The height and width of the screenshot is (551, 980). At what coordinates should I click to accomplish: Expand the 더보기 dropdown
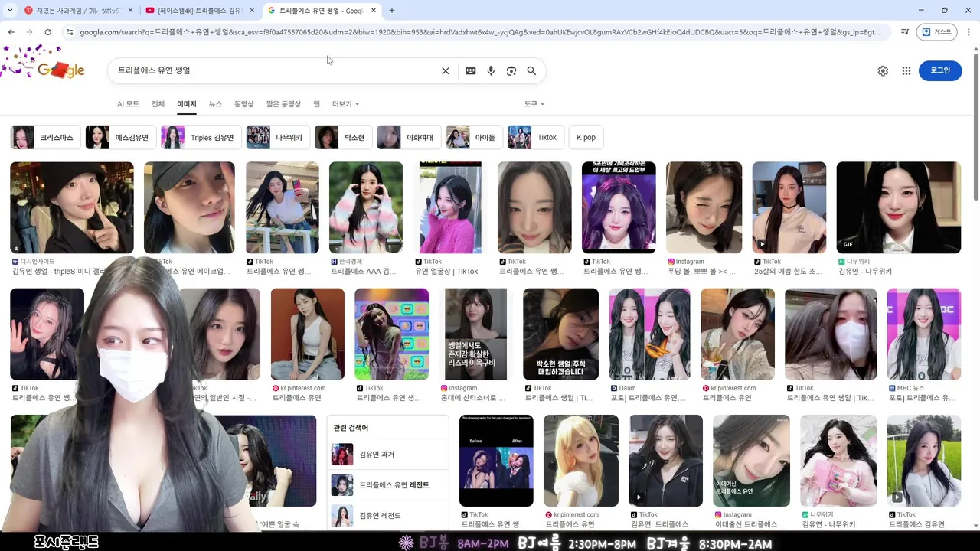(345, 104)
